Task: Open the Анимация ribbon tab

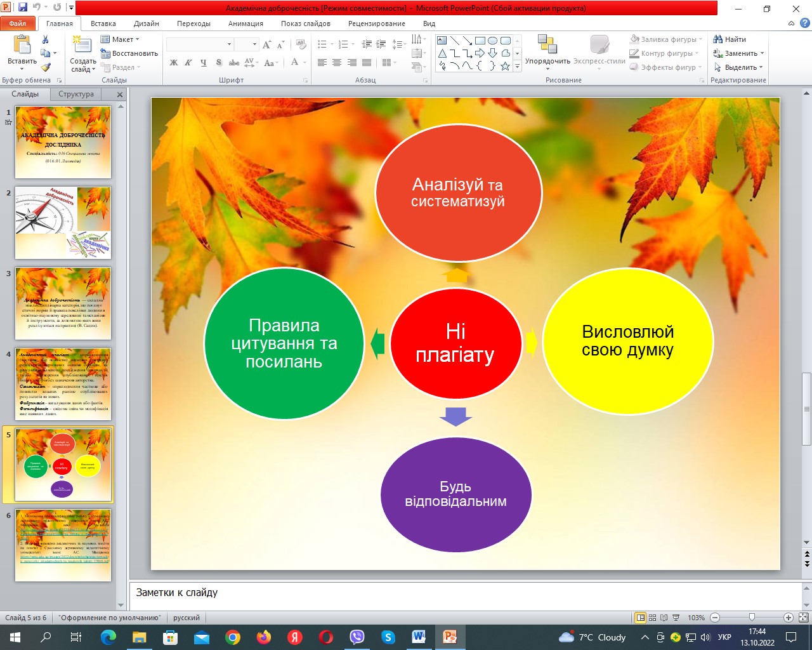Action: 246,23
